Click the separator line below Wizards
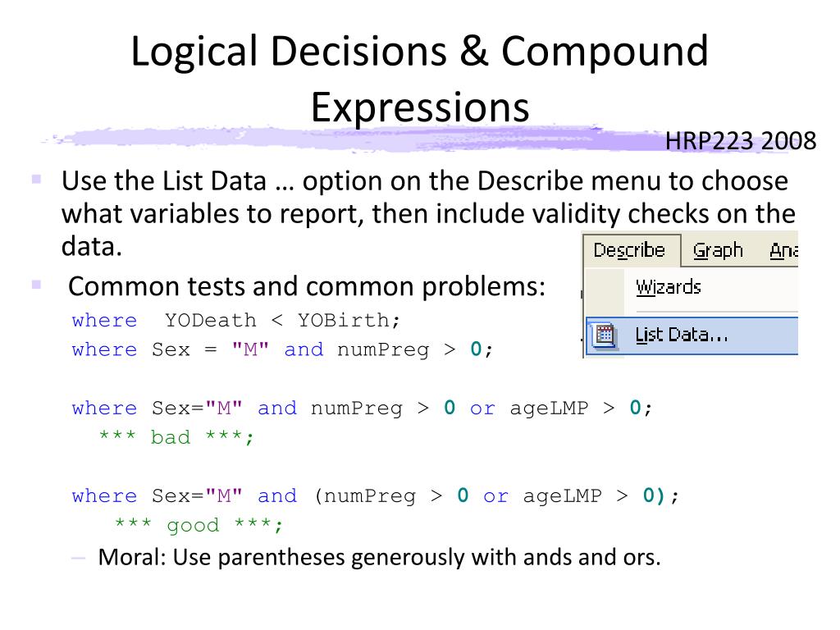840x630 pixels. tap(716, 311)
